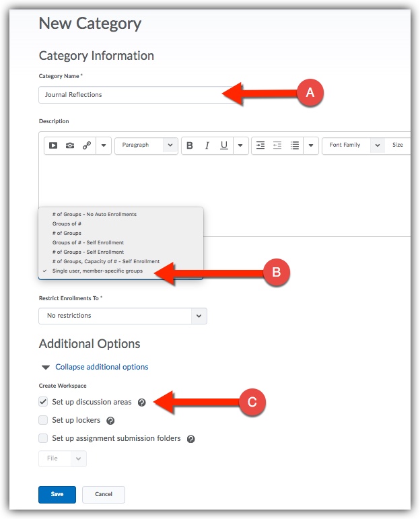Toggle Bold text formatting
This screenshot has width=420, height=519.
point(190,145)
